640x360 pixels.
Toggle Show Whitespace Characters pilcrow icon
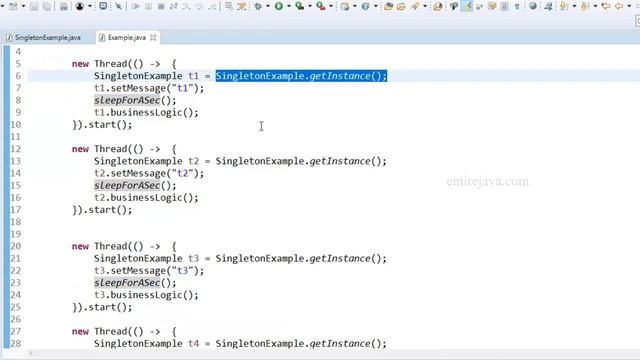[517, 6]
